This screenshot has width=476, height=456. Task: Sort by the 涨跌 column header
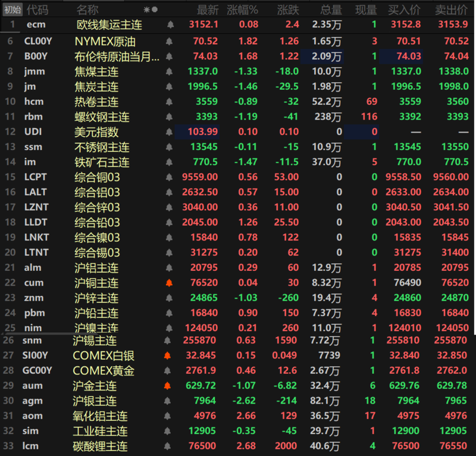(288, 10)
